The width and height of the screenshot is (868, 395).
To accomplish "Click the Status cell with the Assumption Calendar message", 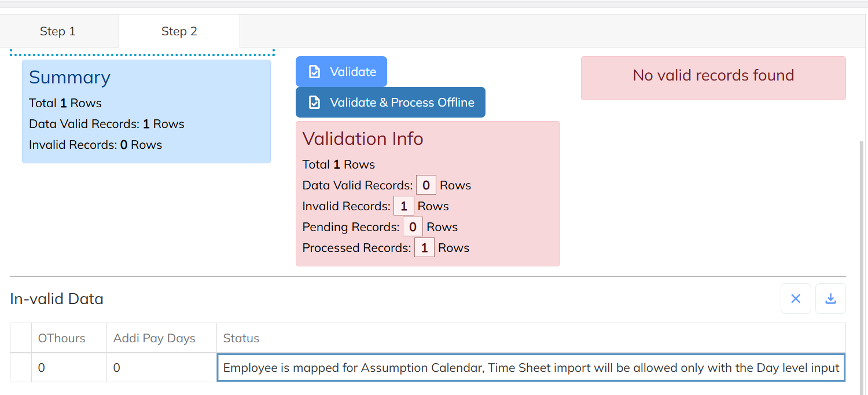I will click(x=531, y=368).
